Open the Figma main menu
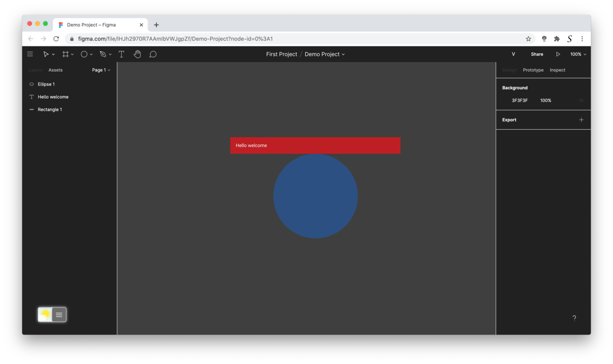Viewport: 613px width, 364px height. [30, 54]
